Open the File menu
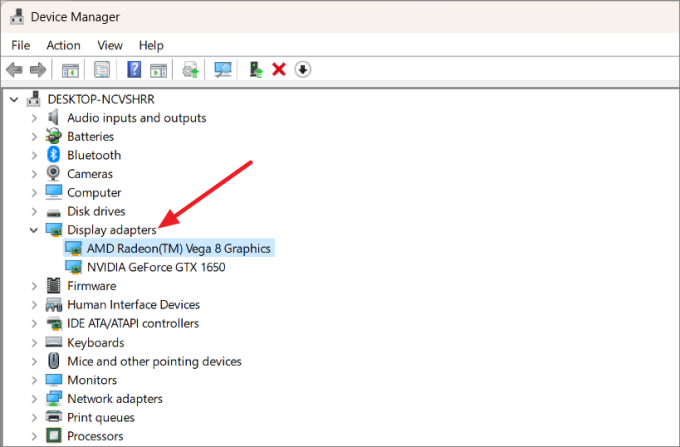The width and height of the screenshot is (680, 447). click(21, 45)
